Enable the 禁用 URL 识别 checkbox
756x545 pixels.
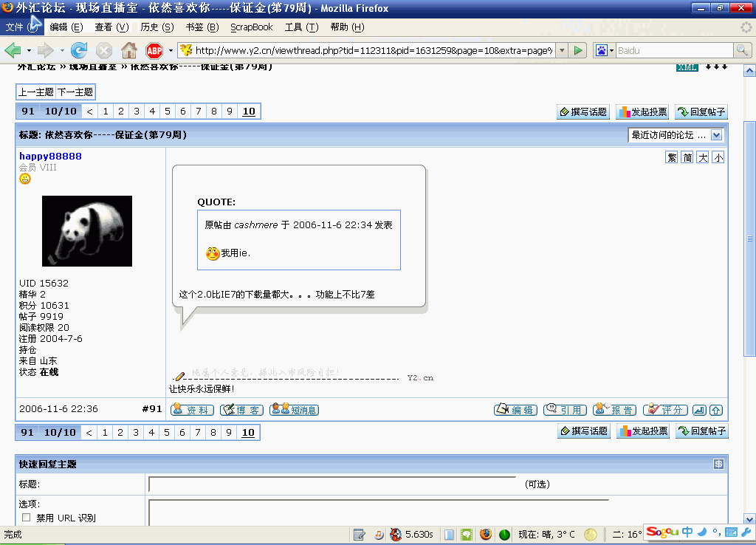point(27,518)
